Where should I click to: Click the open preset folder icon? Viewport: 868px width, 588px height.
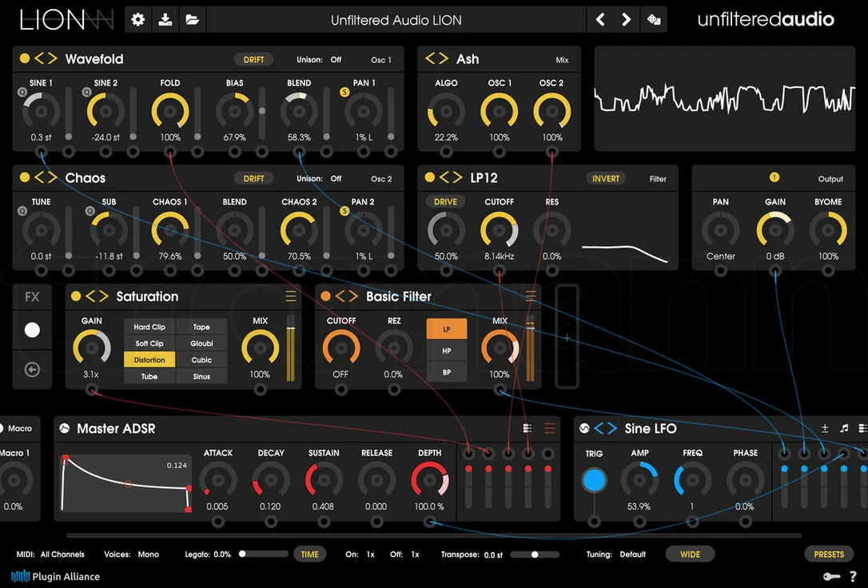coord(192,20)
